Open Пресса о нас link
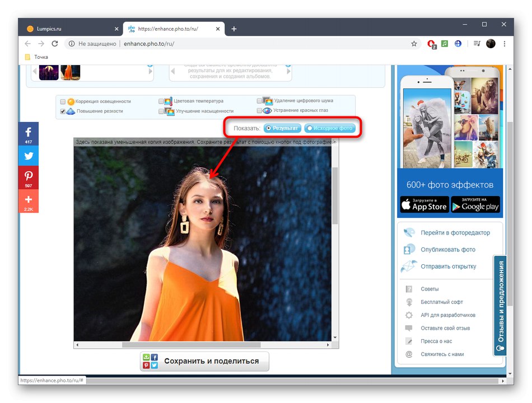The width and height of the screenshot is (532, 403). 436,341
